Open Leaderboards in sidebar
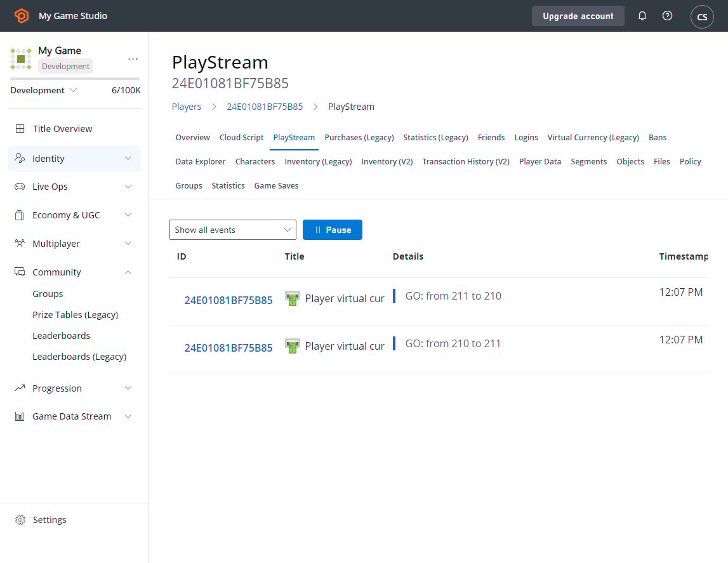 [62, 336]
